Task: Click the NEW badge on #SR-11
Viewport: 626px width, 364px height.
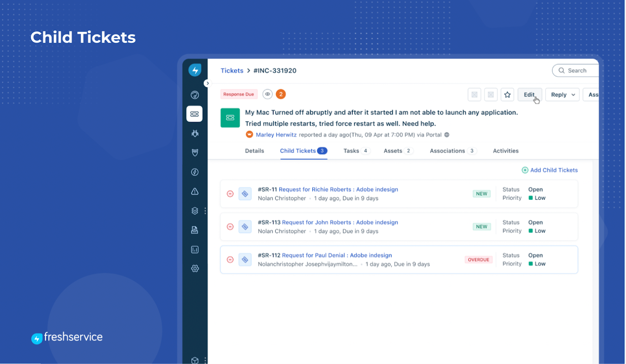Action: (482, 194)
